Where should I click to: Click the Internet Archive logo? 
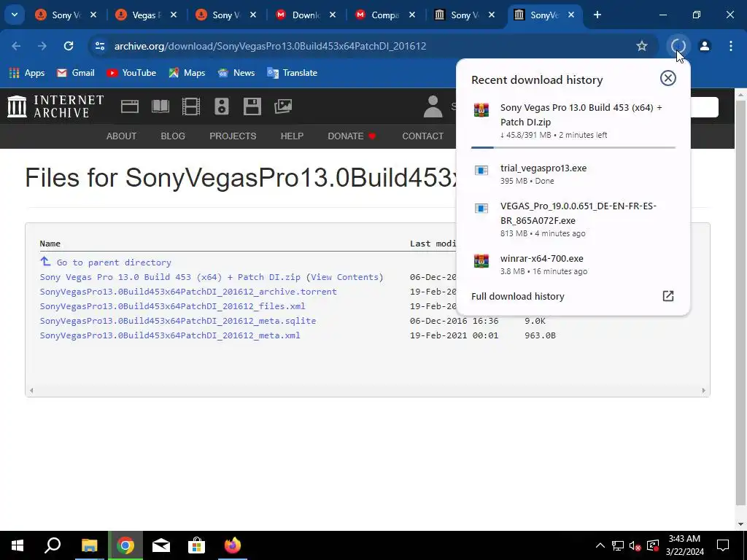(55, 106)
